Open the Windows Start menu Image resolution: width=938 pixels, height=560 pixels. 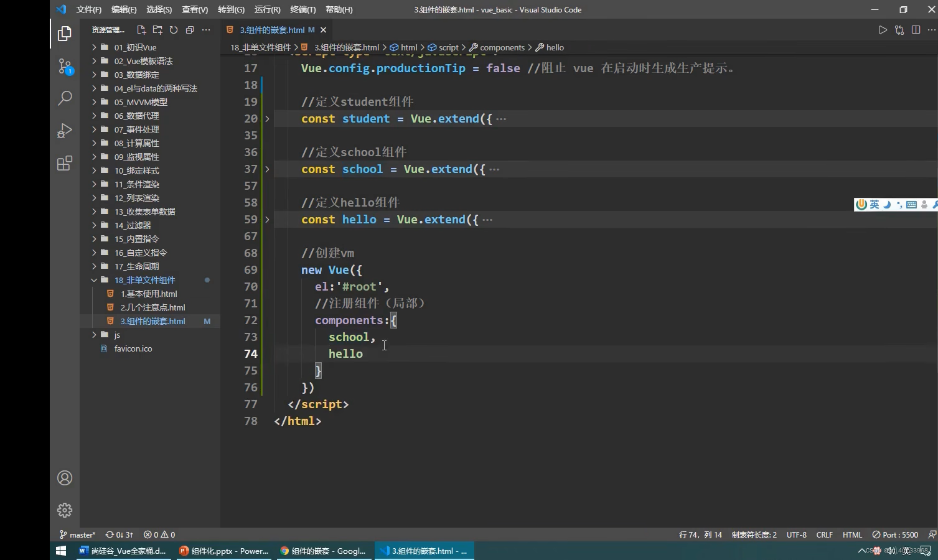tap(61, 551)
